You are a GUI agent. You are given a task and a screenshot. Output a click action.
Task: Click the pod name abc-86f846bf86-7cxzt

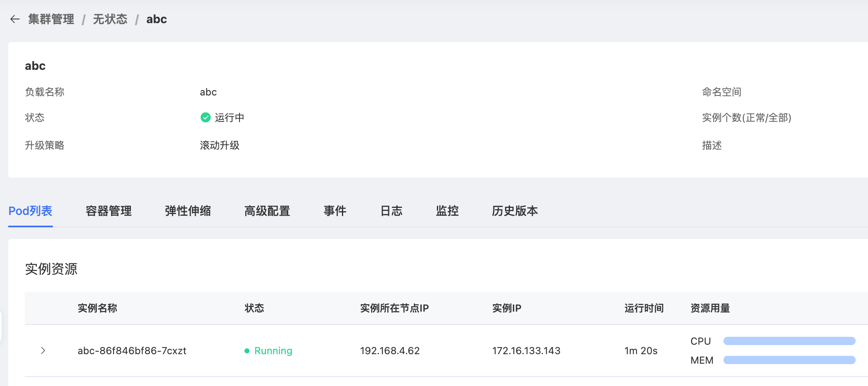pyautogui.click(x=132, y=351)
